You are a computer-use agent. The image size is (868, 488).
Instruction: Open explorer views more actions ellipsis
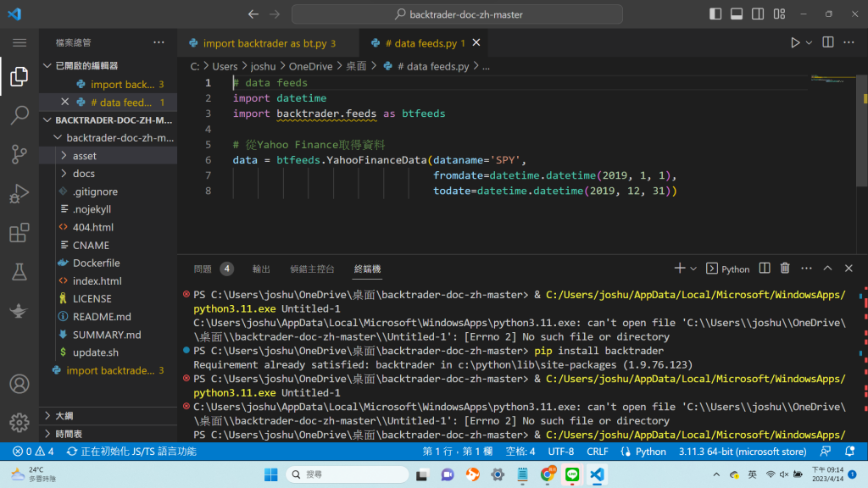(x=159, y=42)
